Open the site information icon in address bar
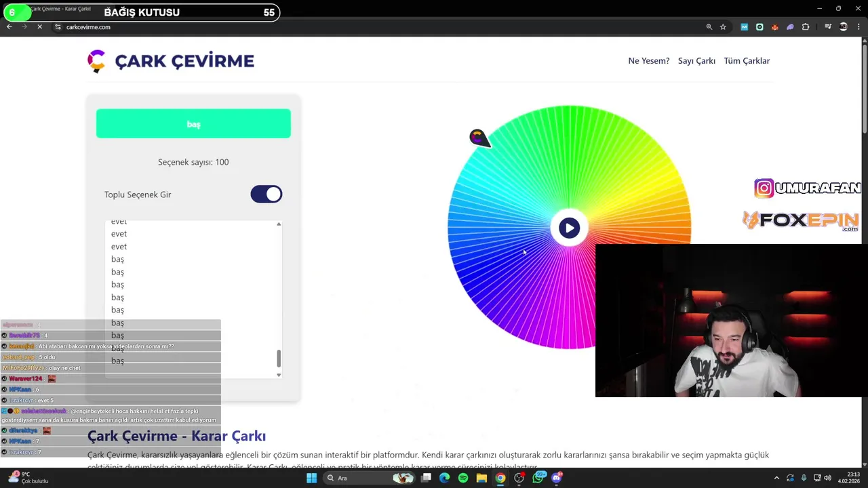868x488 pixels. coord(58,27)
